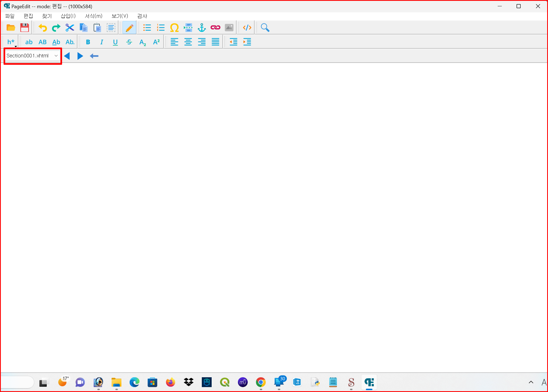548x392 pixels.
Task: Click the scissors Cut icon
Action: coord(70,28)
